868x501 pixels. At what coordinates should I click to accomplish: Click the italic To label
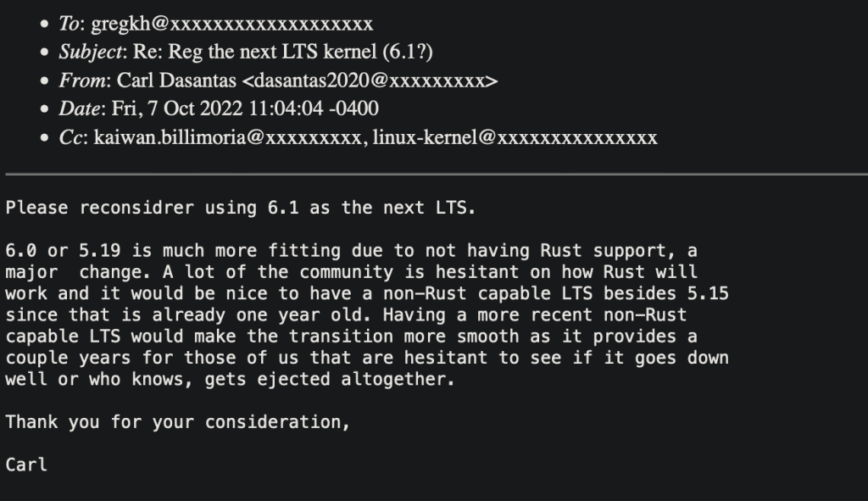click(70, 24)
